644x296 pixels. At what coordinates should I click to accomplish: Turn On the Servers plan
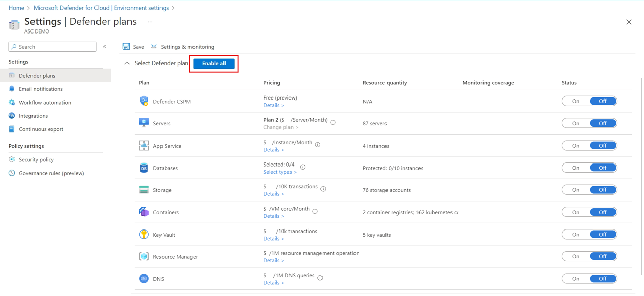[x=576, y=123]
